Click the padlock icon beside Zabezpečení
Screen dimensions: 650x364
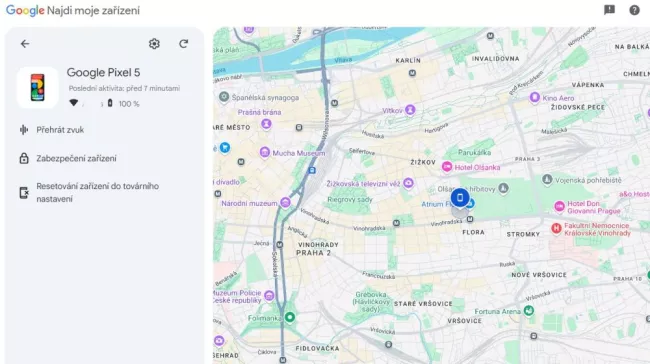(24, 158)
